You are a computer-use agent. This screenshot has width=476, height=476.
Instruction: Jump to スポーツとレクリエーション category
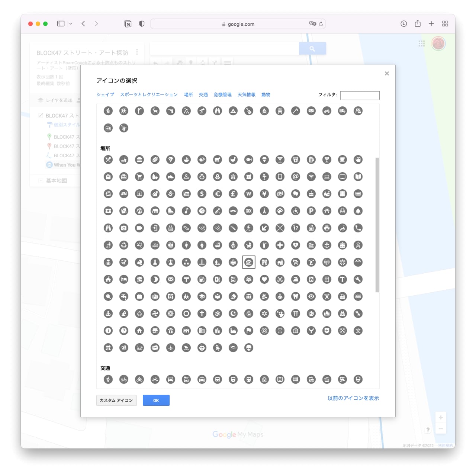tap(149, 95)
